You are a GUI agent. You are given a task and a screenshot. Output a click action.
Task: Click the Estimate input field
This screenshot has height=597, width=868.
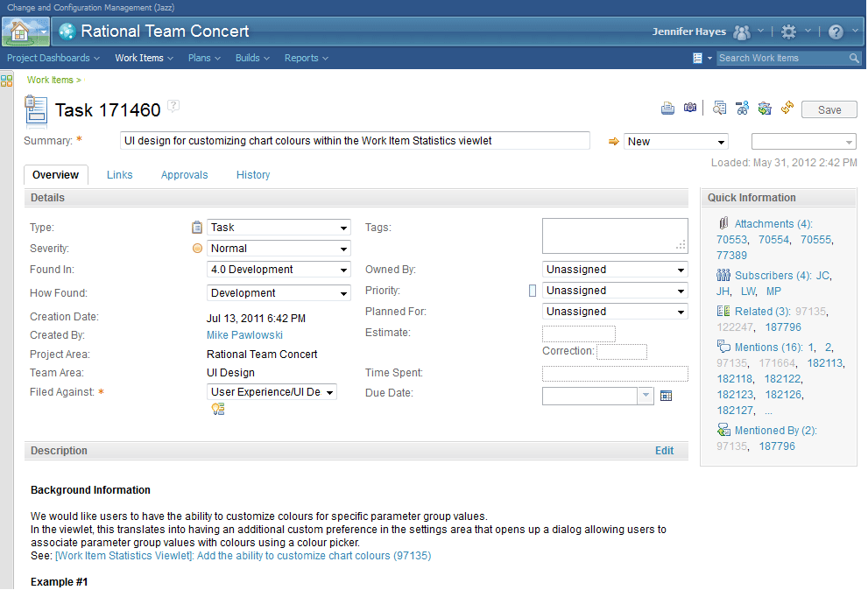[x=578, y=334]
